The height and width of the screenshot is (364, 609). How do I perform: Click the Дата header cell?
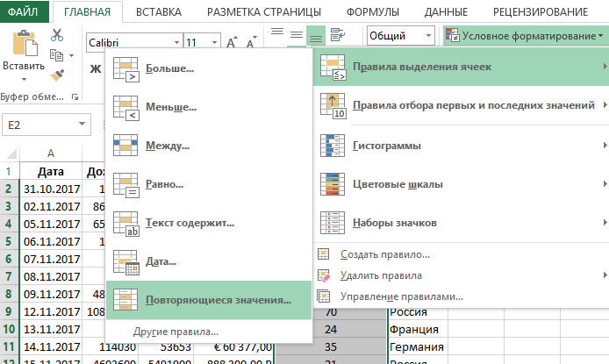pos(51,172)
